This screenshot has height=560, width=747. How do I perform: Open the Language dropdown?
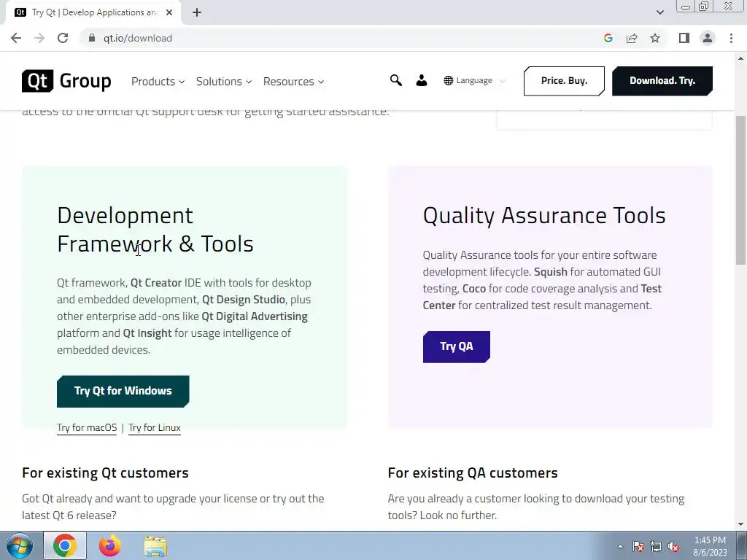pyautogui.click(x=474, y=80)
